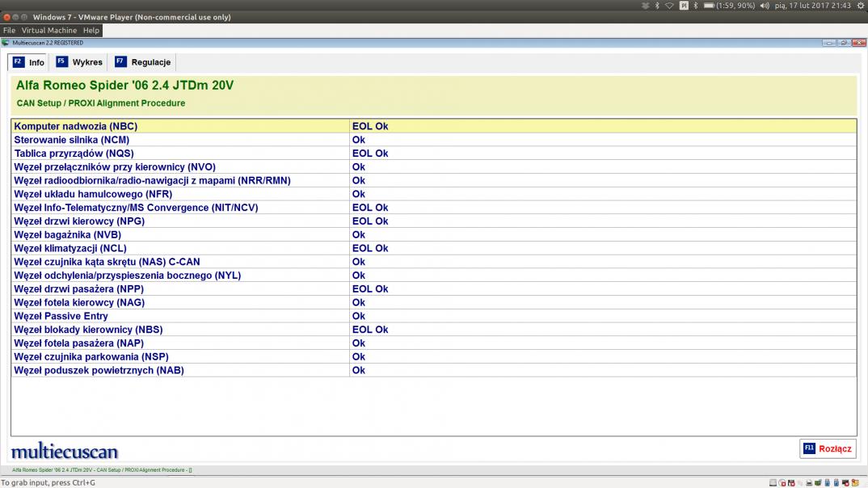Select Węzeł drzwi kierowcy (NPG)
The width and height of the screenshot is (868, 488).
click(x=433, y=221)
